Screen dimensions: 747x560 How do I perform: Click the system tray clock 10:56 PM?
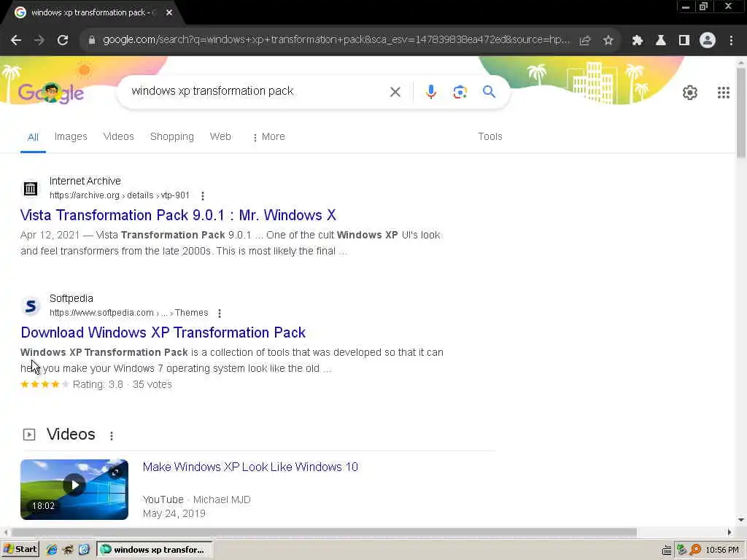[x=722, y=550]
